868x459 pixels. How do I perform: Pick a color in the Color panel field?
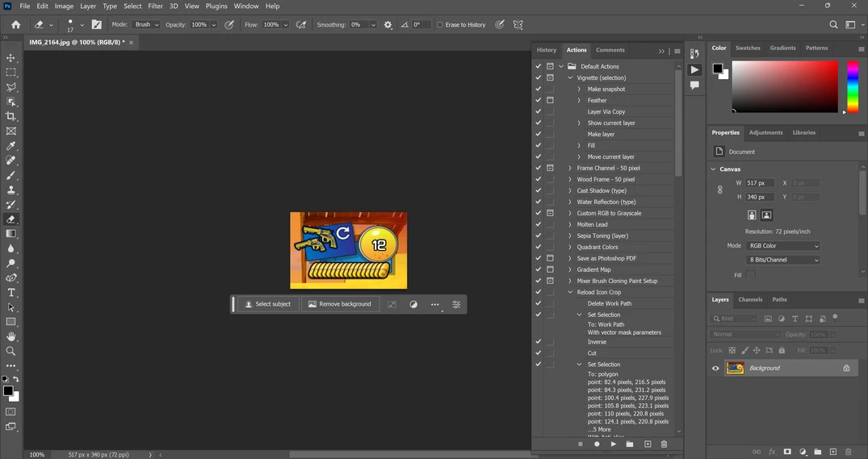785,87
